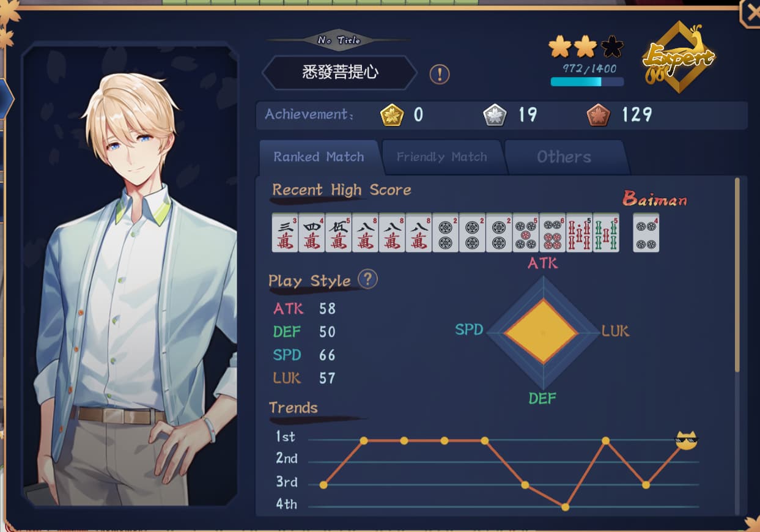Click the silver achievement medal icon

click(494, 114)
